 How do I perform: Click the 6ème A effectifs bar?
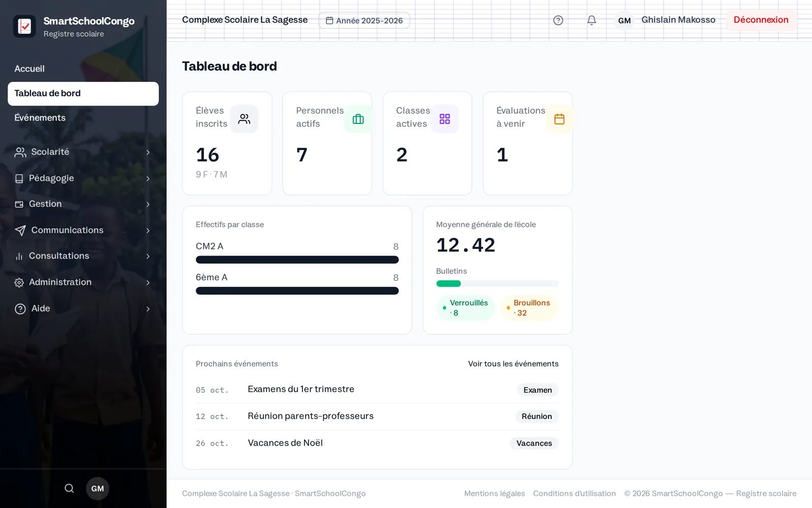[297, 291]
